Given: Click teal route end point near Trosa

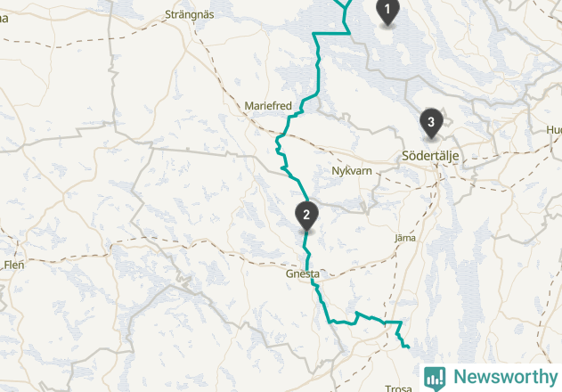Looking at the screenshot, I should point(408,347).
